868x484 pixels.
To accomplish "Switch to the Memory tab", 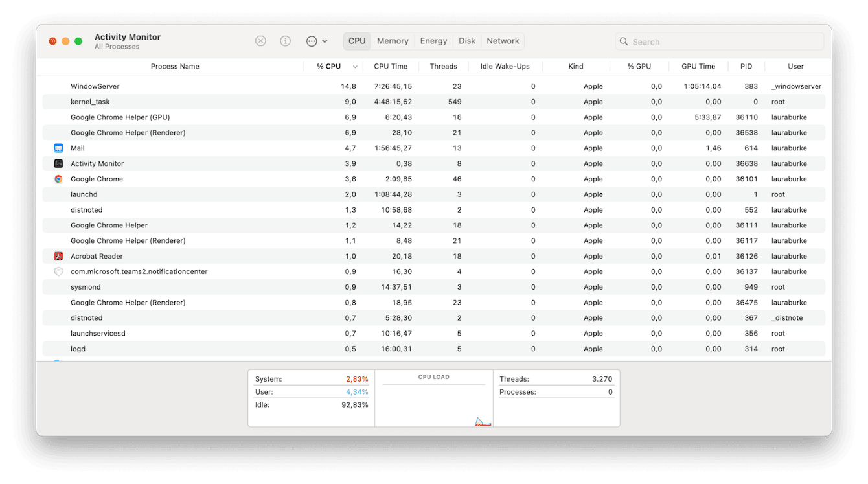I will pos(392,41).
